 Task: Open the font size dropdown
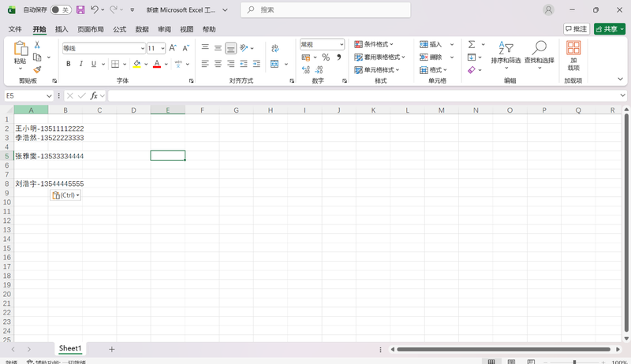[x=162, y=49]
